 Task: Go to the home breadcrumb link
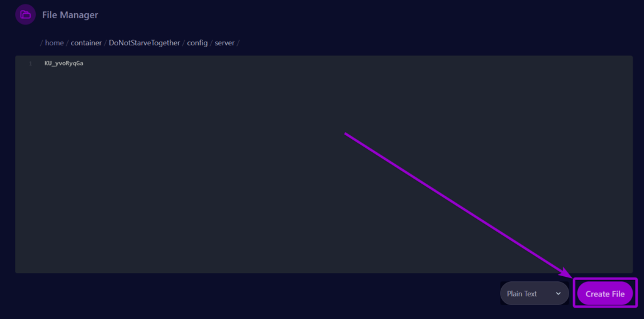(x=54, y=43)
